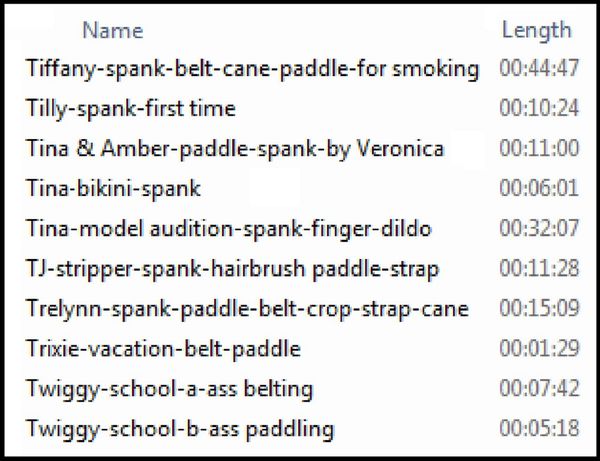This screenshot has width=600, height=461.
Task: Click the 00:10:24 length value
Action: coord(539,108)
